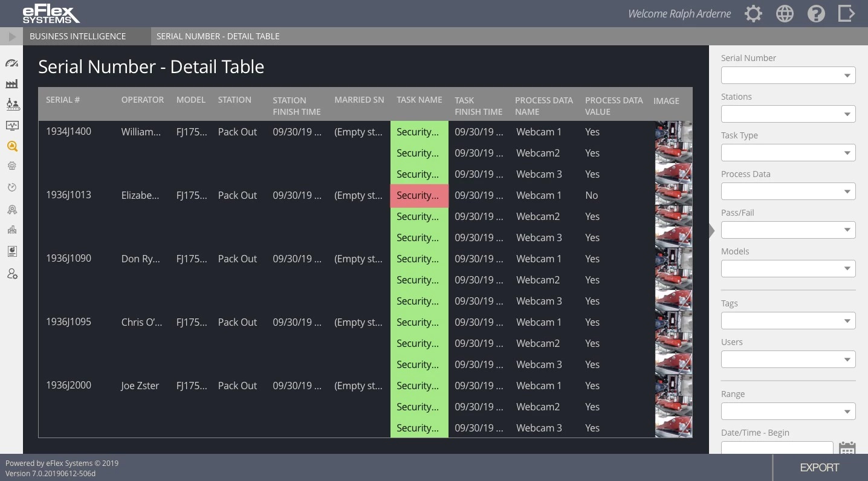The height and width of the screenshot is (481, 868).
Task: Switch to the BUSINESS INTELLIGENCE tab
Action: [77, 36]
